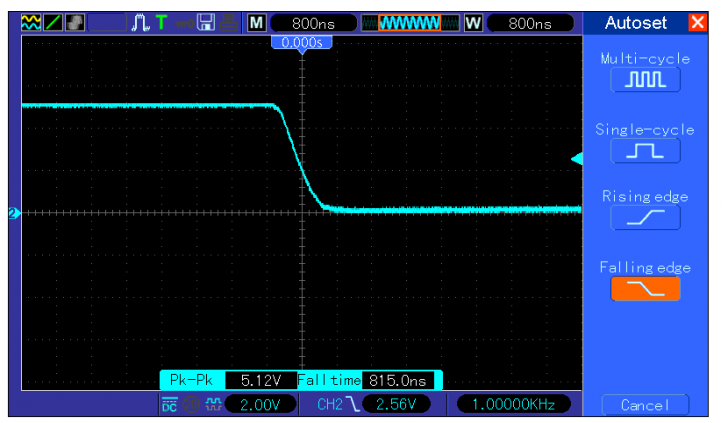Click the M main timebase icon
728x423 pixels.
click(x=257, y=22)
